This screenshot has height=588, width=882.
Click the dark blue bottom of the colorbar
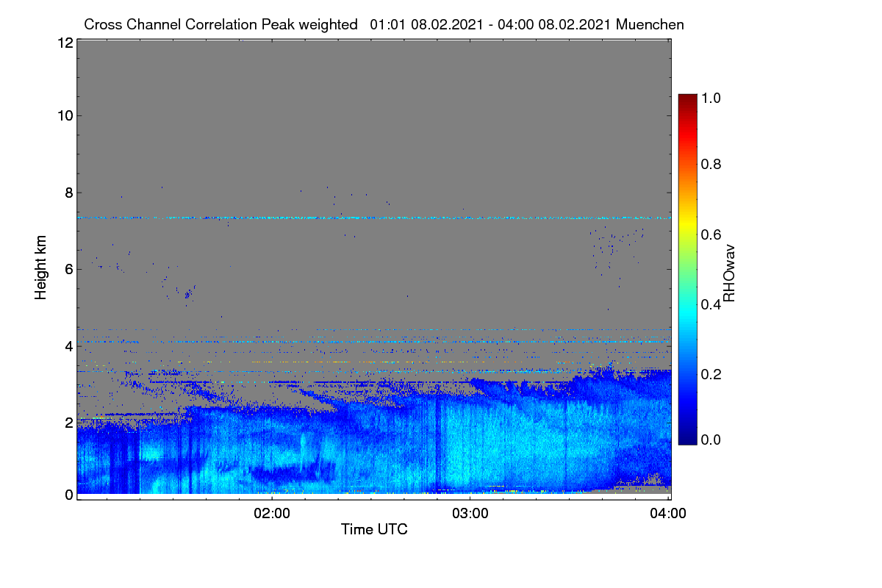click(687, 439)
